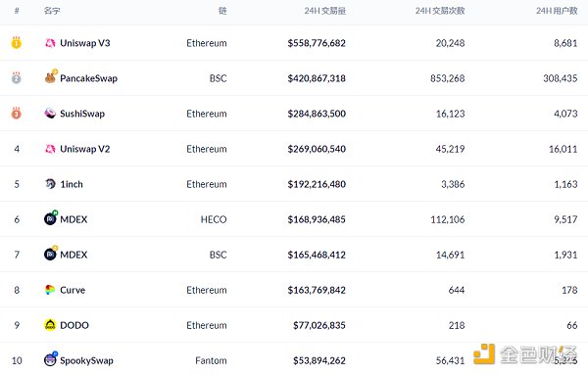Click the Uniswap V3 unicorn icon
This screenshot has width=588, height=375.
(x=50, y=43)
